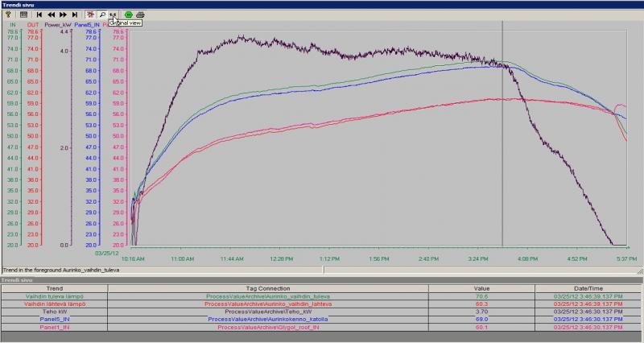The width and height of the screenshot is (644, 343).
Task: Open the trend control help icon
Action: pos(8,14)
